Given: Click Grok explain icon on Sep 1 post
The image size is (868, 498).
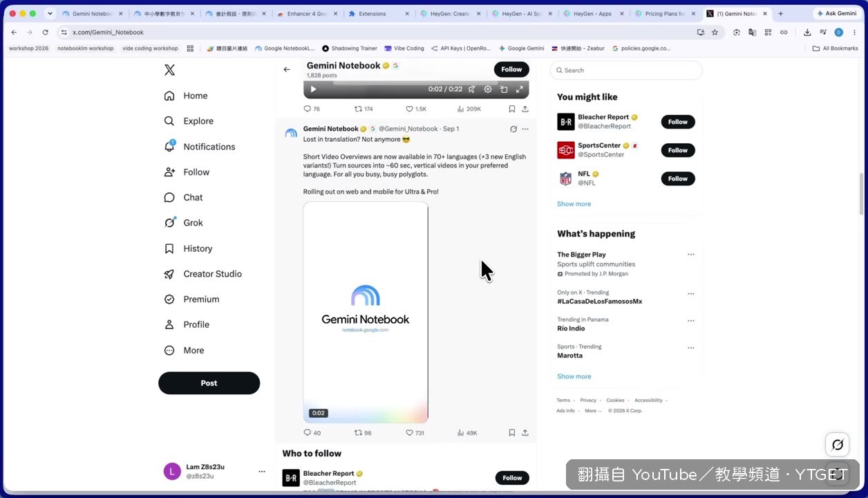Looking at the screenshot, I should 513,129.
